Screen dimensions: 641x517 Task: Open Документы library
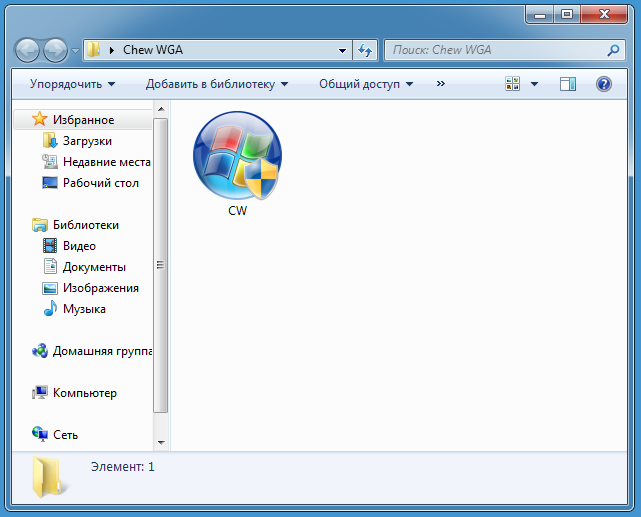[93, 267]
